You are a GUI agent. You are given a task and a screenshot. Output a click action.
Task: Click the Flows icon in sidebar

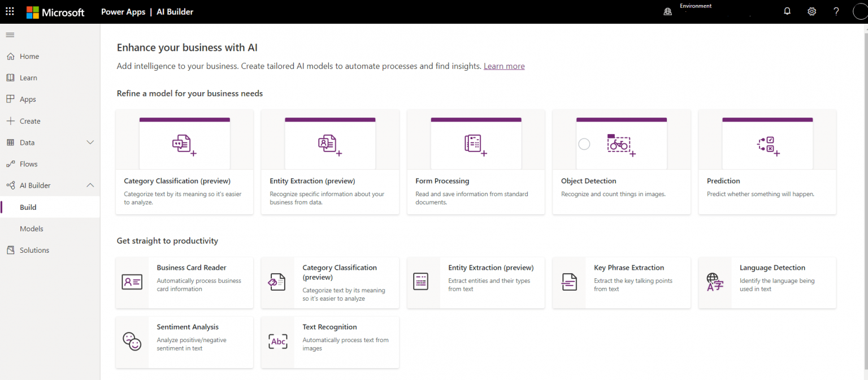tap(10, 164)
